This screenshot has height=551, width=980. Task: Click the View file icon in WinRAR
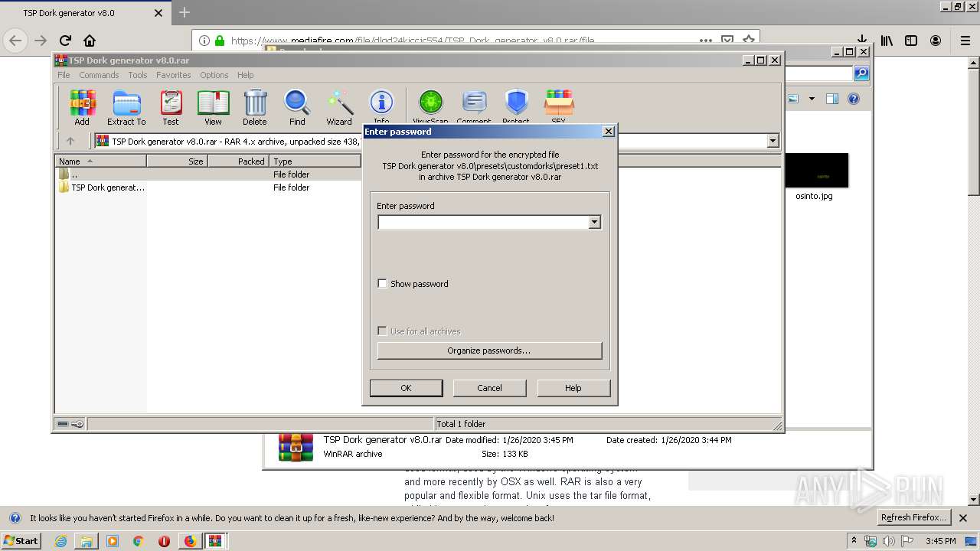pyautogui.click(x=213, y=107)
